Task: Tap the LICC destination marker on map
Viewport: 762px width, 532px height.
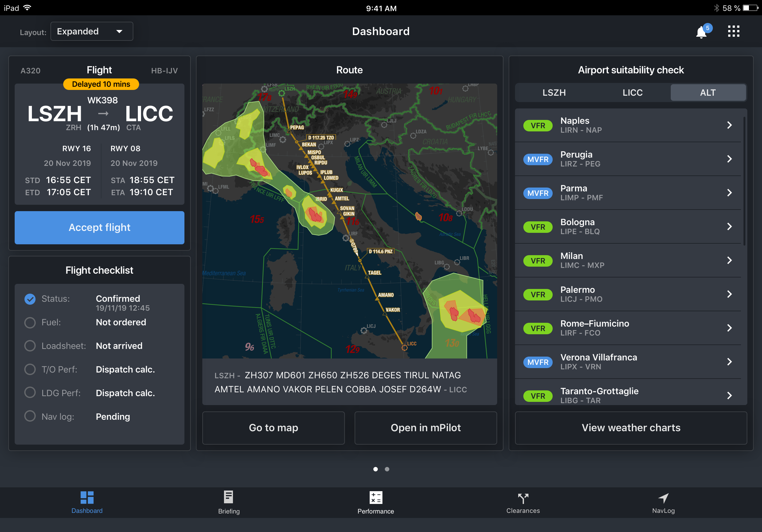Action: (404, 348)
